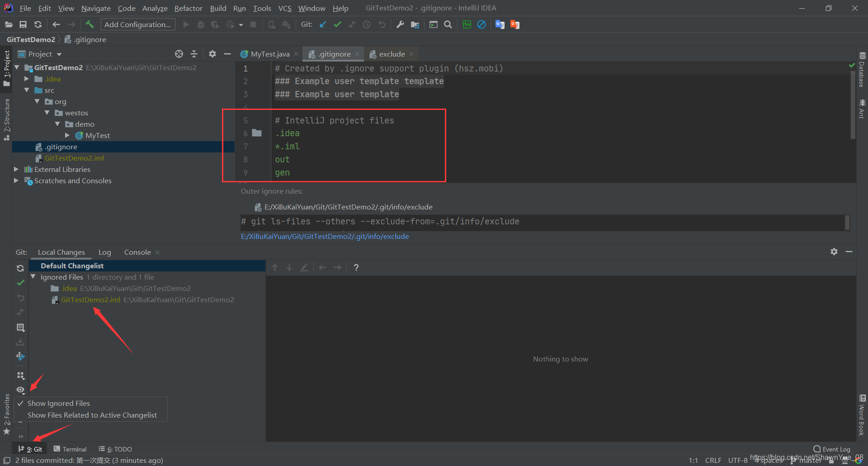Toggle Show Files Related to Active Changelist
Image resolution: width=868 pixels, height=466 pixels.
92,415
